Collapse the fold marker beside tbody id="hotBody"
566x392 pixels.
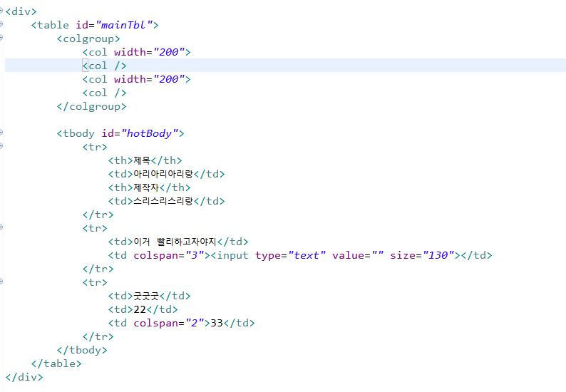click(1, 133)
